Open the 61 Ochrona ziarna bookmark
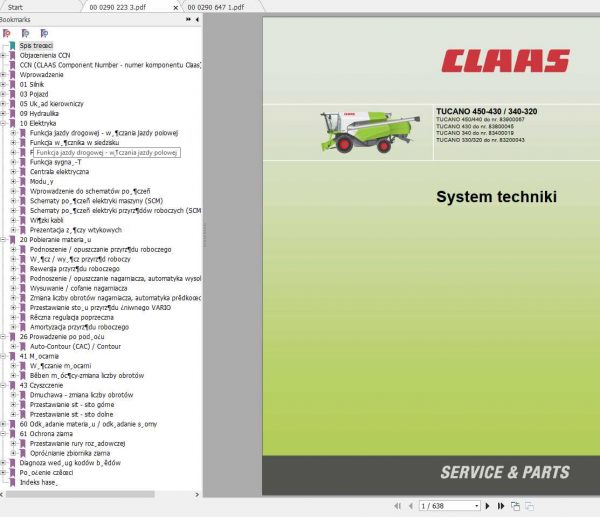Viewport: 600px width, 517px height. (x=46, y=434)
